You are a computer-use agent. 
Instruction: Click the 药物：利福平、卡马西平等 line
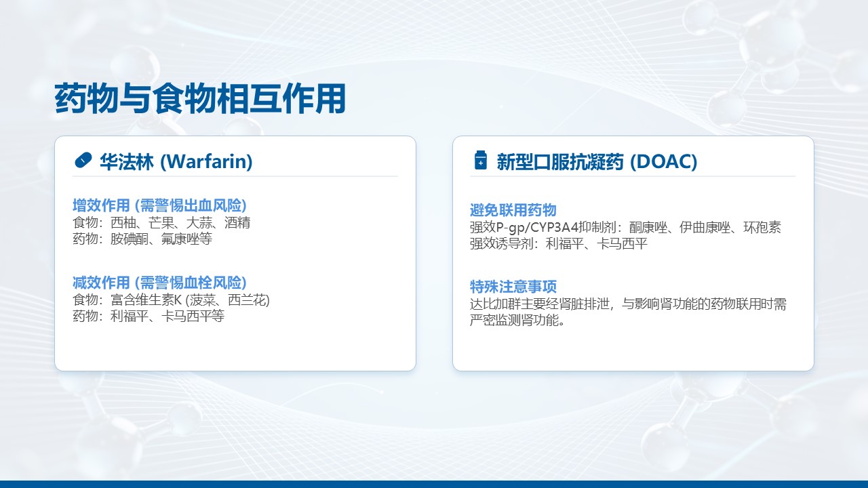tap(149, 316)
